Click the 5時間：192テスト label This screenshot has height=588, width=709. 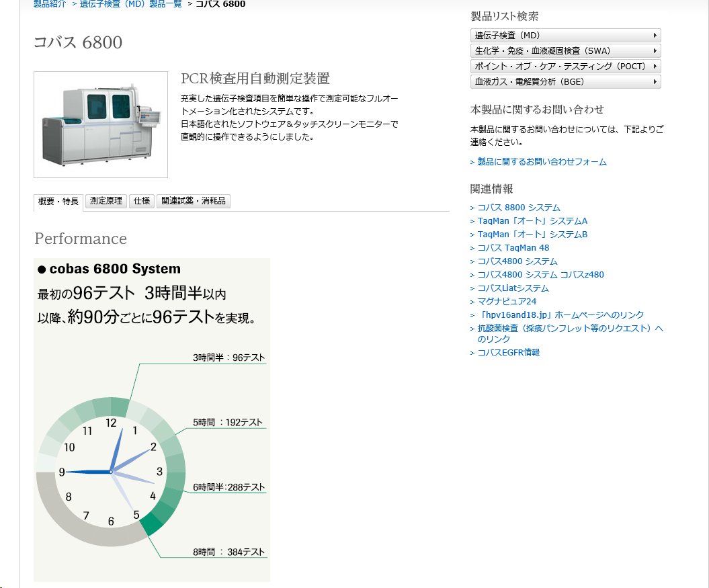tap(227, 423)
